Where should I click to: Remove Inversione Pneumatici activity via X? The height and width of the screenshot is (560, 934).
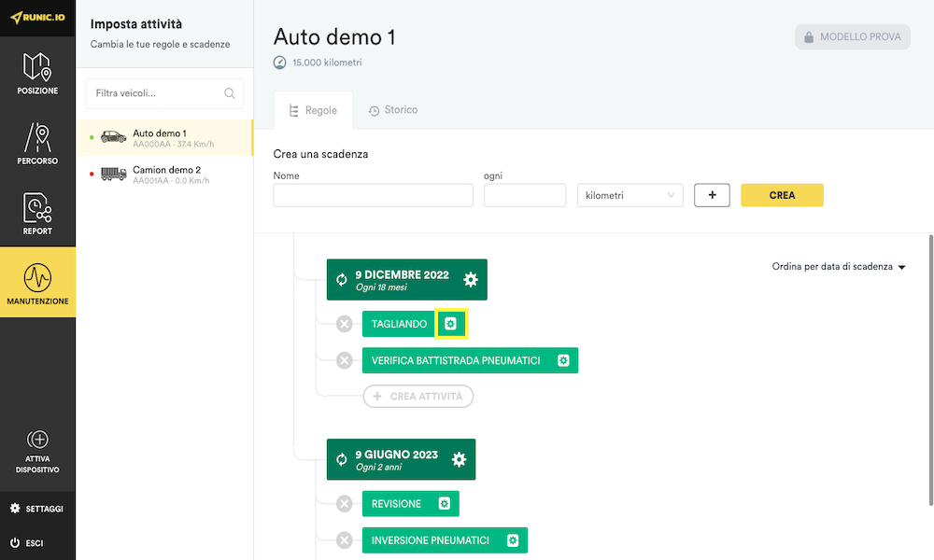[345, 540]
